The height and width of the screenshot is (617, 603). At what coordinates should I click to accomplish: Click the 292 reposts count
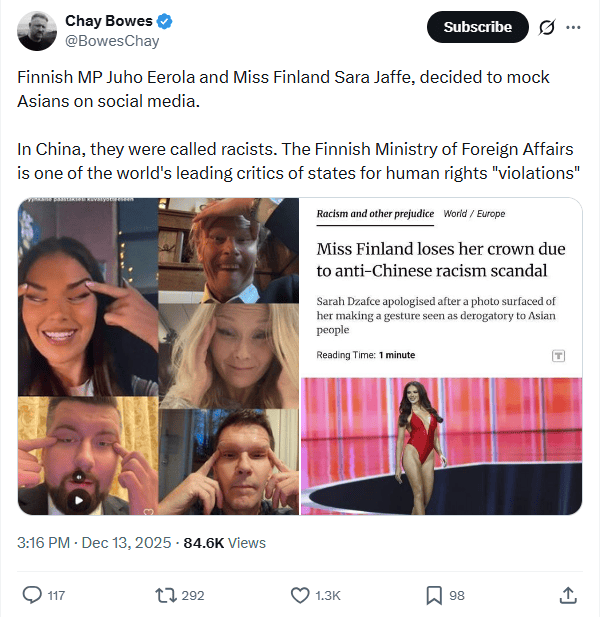(x=193, y=595)
